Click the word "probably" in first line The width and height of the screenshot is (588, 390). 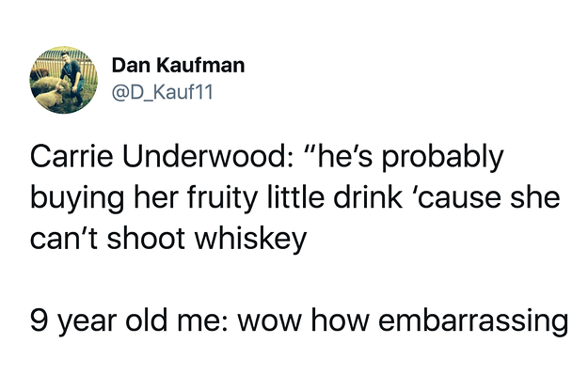(x=442, y=159)
